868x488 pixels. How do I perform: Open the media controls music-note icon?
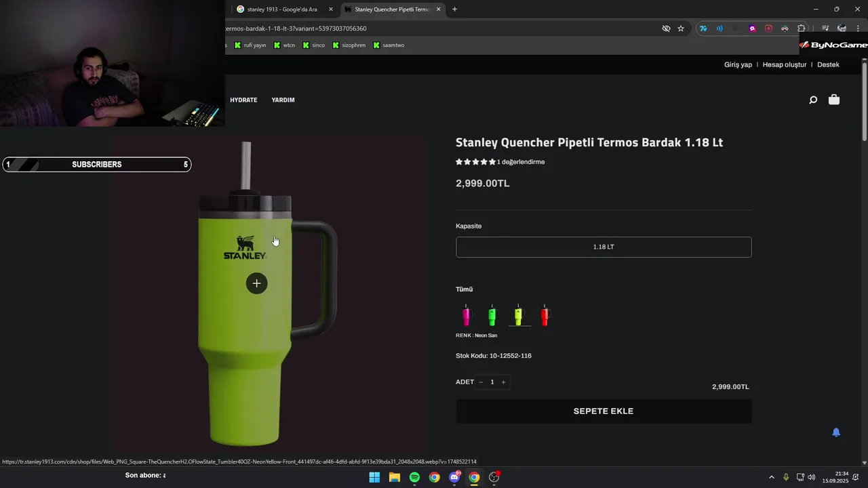pos(825,28)
